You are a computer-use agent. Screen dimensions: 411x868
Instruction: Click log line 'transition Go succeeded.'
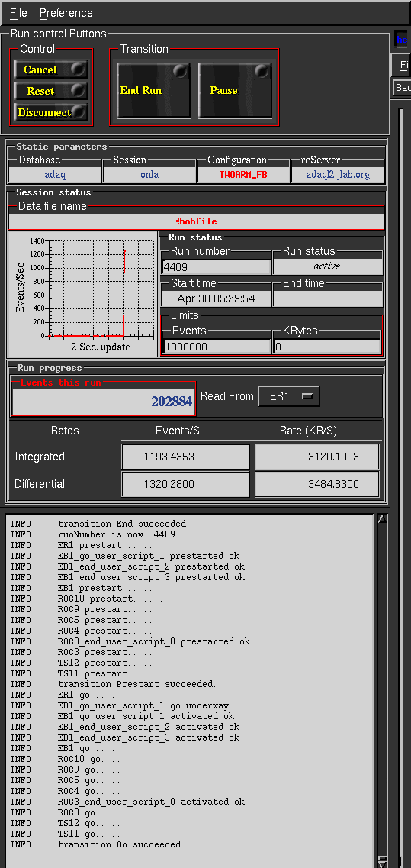[121, 845]
